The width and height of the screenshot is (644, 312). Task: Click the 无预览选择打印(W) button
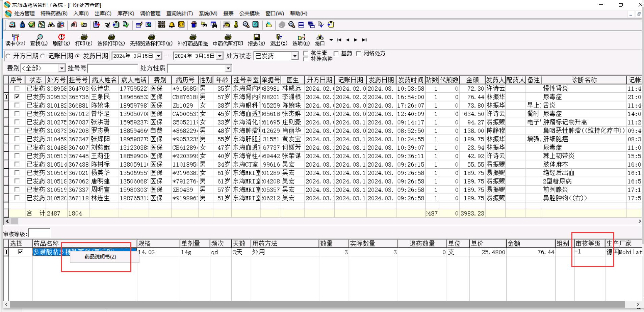coord(151,40)
